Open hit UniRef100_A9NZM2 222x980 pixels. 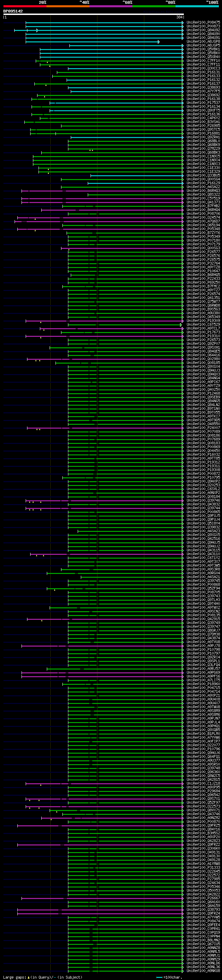(x=203, y=818)
